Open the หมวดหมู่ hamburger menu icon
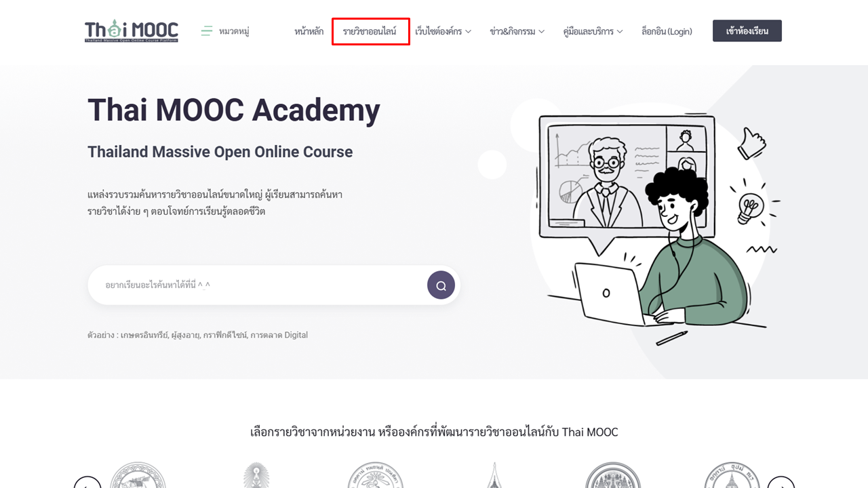Screen dimensions: 868x488 [x=207, y=31]
